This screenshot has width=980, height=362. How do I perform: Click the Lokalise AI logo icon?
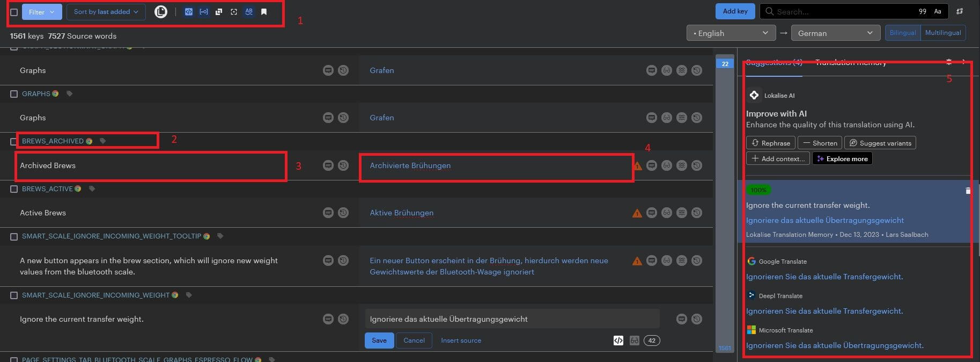click(754, 95)
